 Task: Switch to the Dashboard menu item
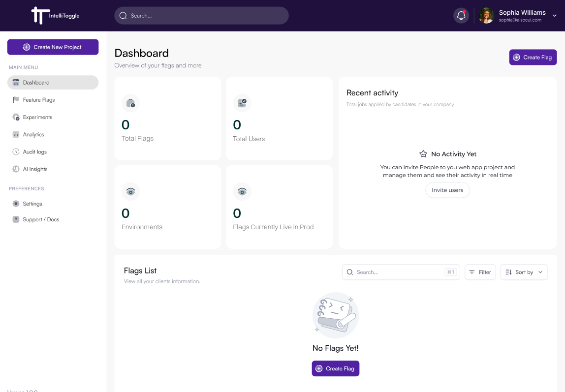pos(36,82)
